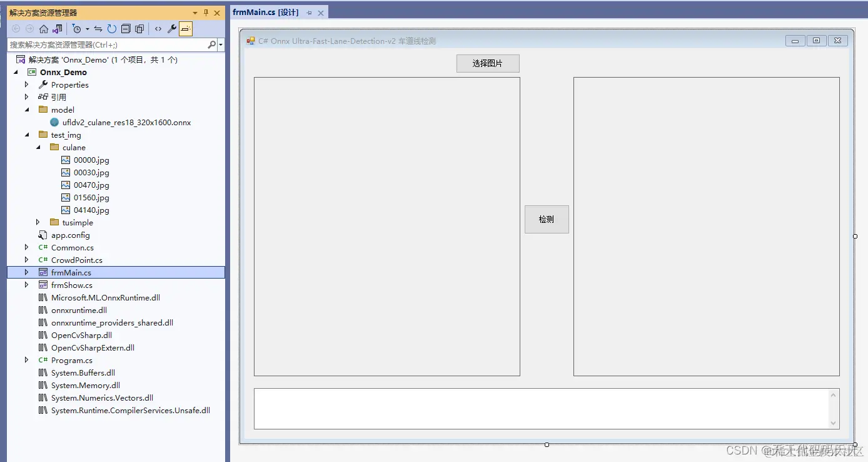Select OpenCvSharp.dll file
This screenshot has height=462, width=868.
point(82,336)
